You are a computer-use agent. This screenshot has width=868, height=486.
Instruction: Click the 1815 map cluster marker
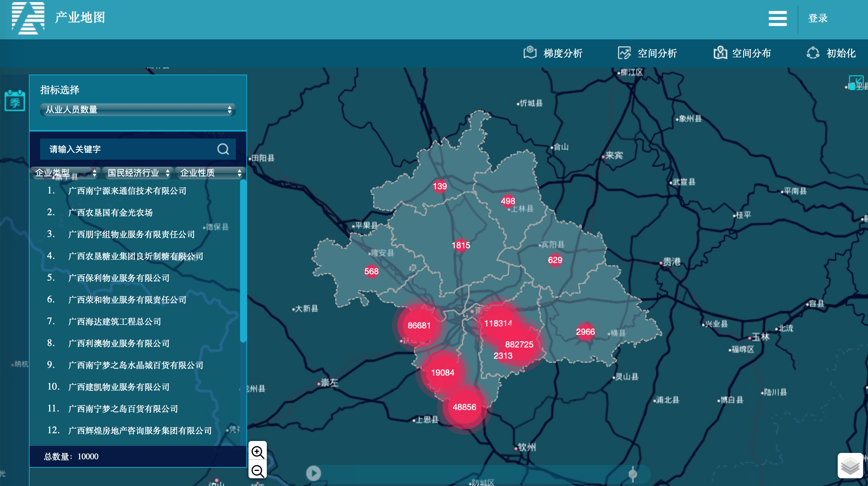point(461,245)
